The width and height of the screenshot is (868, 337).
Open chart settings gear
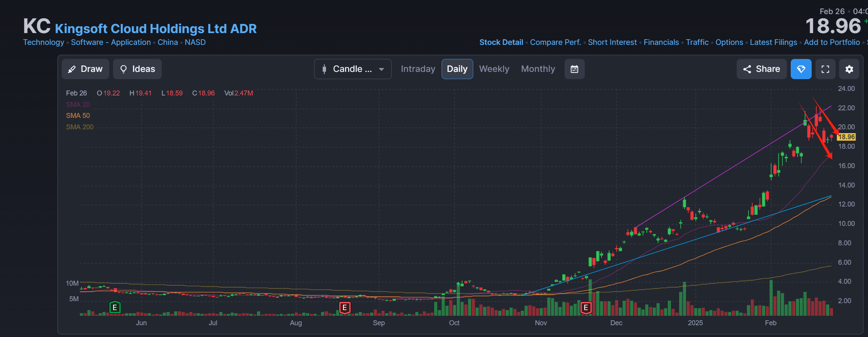(849, 69)
